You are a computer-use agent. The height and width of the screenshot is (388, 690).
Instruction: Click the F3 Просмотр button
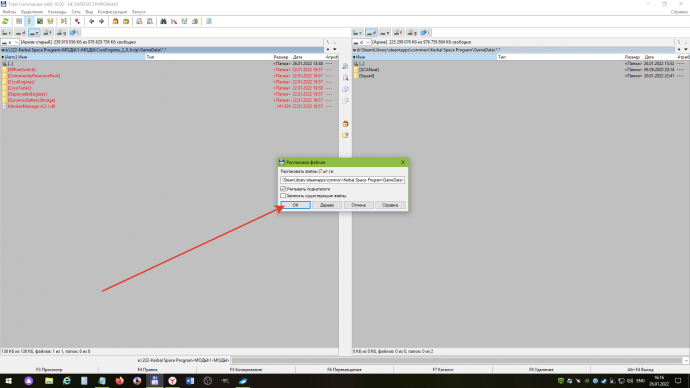pos(49,370)
